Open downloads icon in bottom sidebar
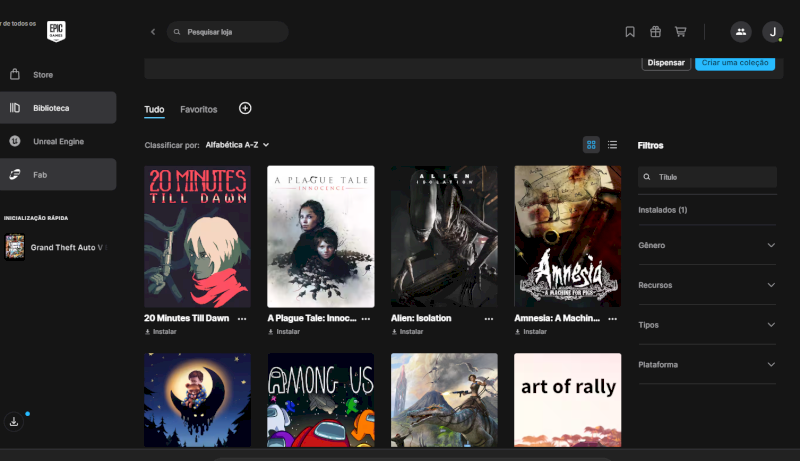 point(14,422)
